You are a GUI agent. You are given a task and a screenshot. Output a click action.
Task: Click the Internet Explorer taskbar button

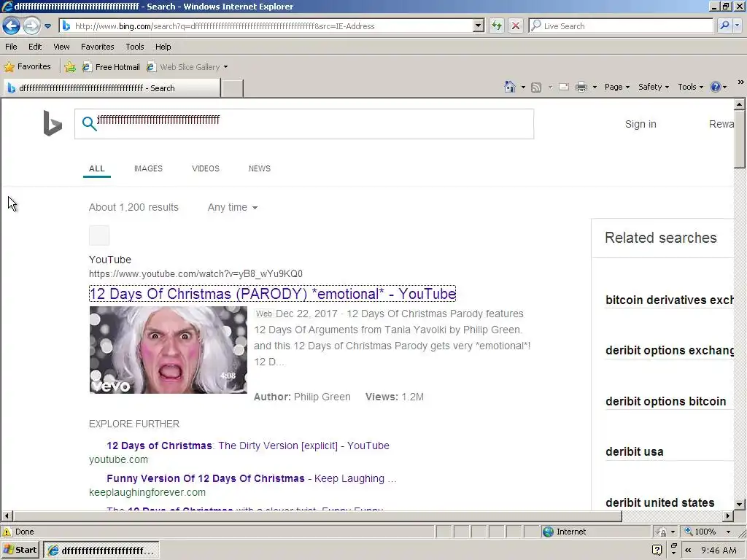point(101,551)
